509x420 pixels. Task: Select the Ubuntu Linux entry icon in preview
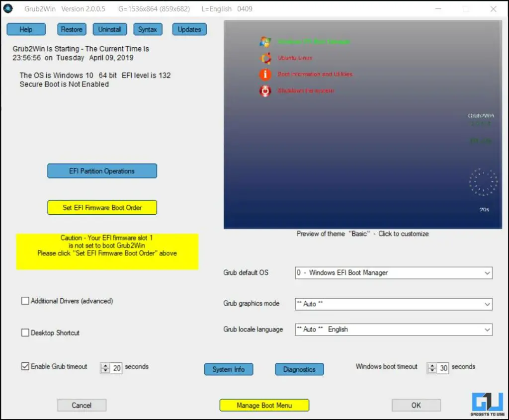[265, 58]
